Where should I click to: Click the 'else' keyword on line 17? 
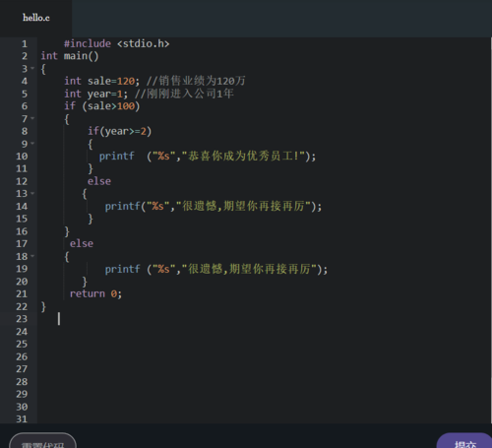pos(82,243)
